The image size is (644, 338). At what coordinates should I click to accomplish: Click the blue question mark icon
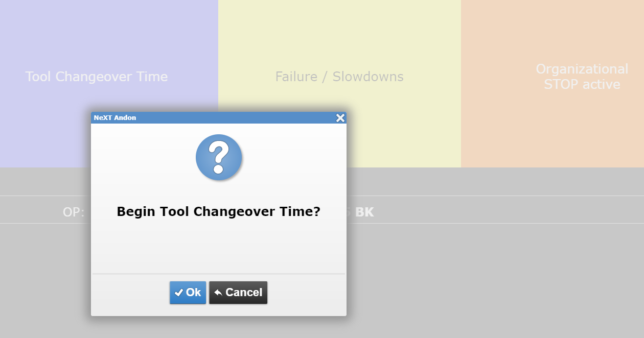(219, 157)
